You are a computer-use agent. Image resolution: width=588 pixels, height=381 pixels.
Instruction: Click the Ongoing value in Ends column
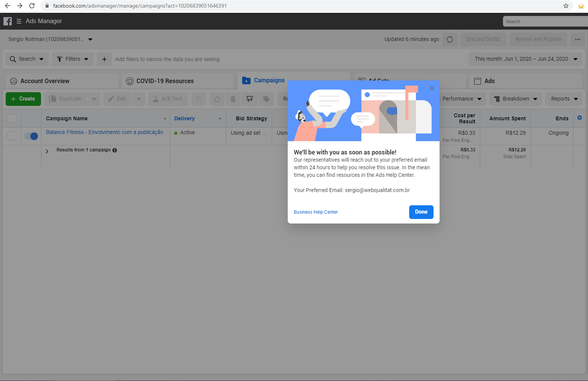558,133
